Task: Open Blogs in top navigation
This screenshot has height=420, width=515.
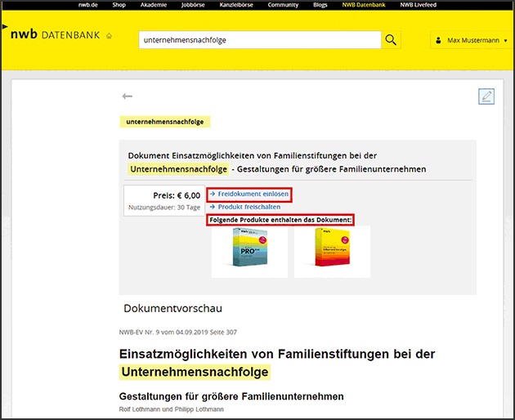Action: [x=320, y=6]
